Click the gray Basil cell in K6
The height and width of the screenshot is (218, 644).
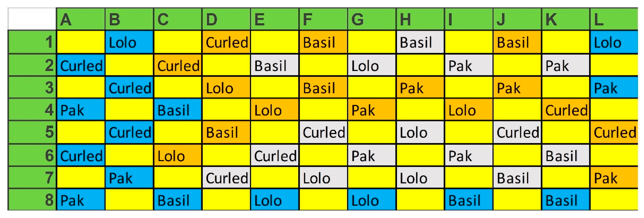coord(566,155)
